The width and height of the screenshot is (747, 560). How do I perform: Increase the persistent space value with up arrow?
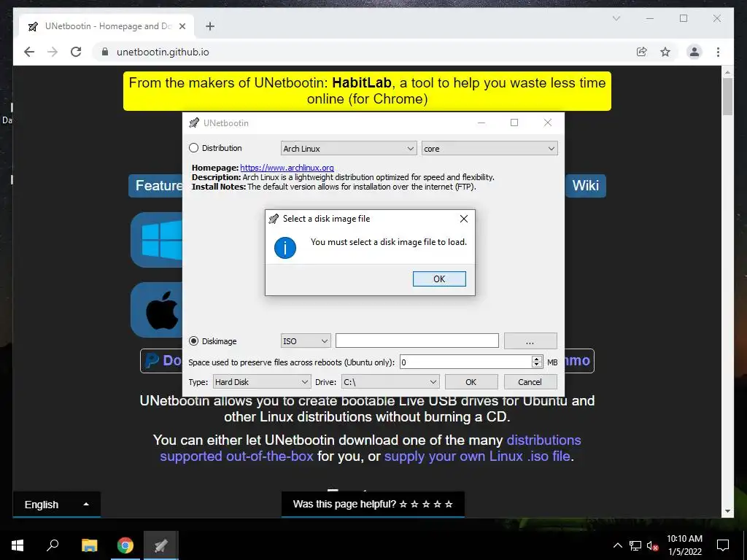point(537,359)
